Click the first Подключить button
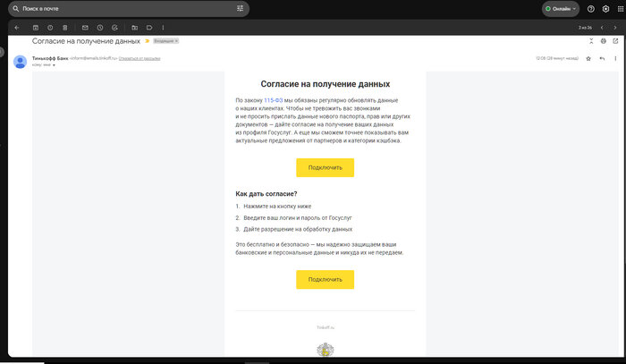The image size is (626, 364). [325, 167]
